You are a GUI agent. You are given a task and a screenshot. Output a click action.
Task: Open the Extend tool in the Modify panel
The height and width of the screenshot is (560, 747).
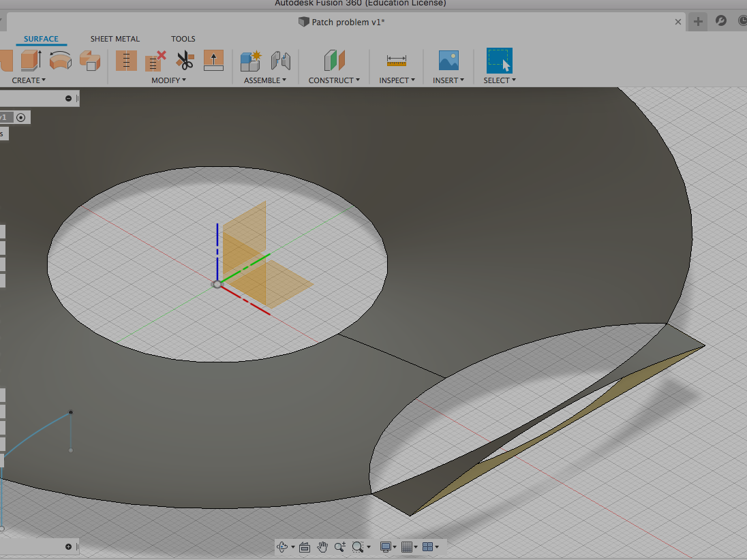(x=214, y=61)
